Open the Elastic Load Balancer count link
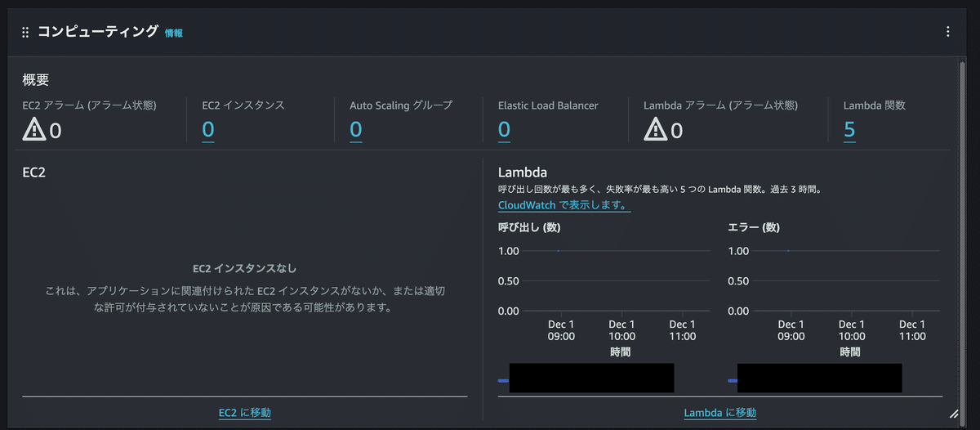 (504, 129)
